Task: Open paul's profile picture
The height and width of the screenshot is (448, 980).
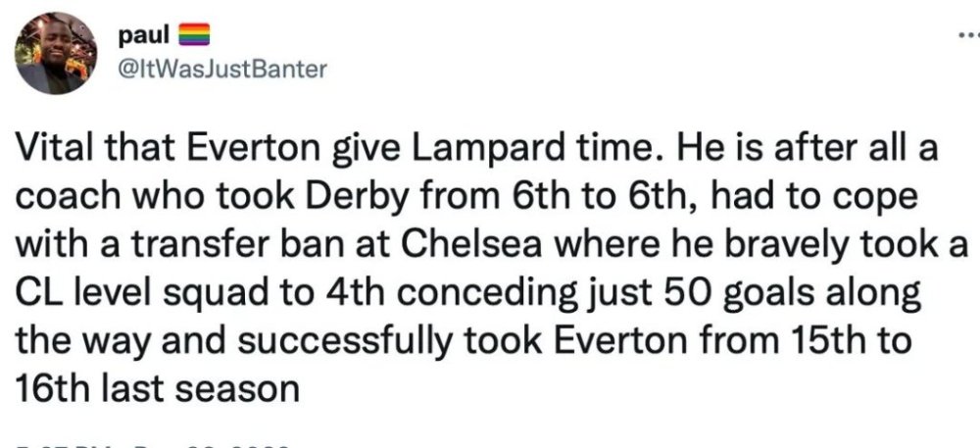Action: [x=56, y=53]
